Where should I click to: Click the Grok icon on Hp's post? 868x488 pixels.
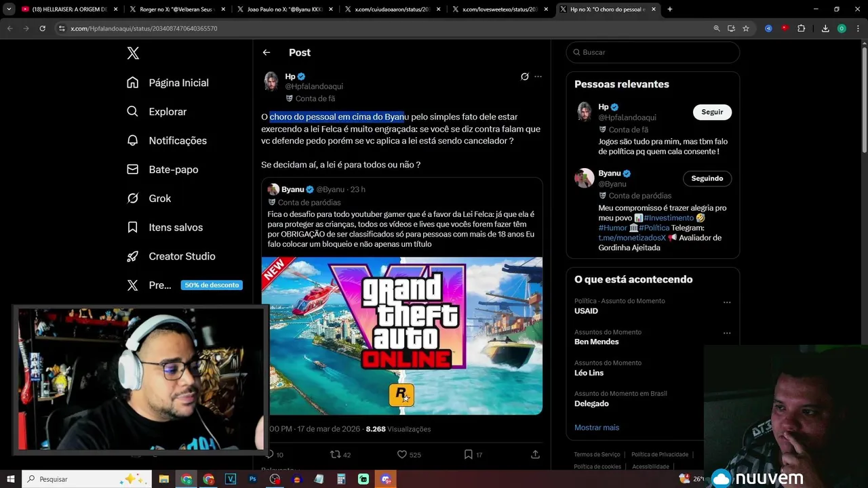click(x=524, y=77)
